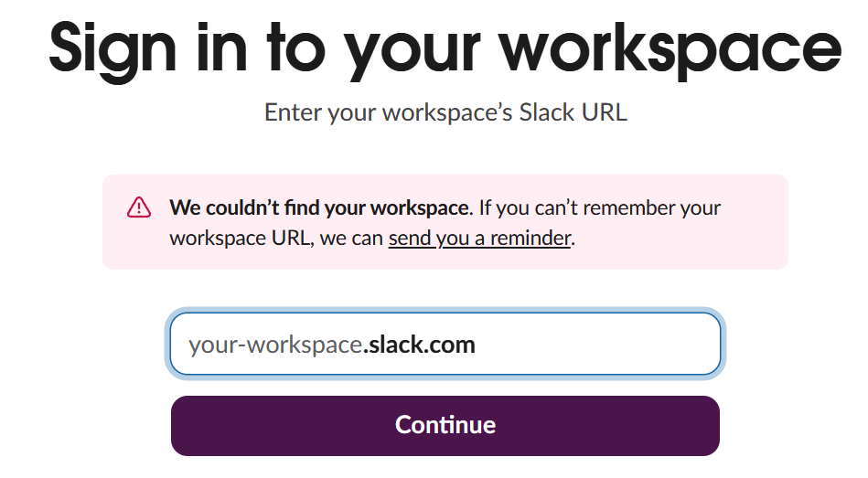The height and width of the screenshot is (478, 868).
Task: Focus the workspace URL input field
Action: 445,345
